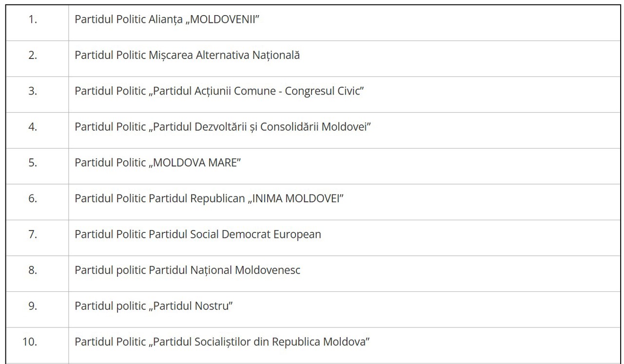Select the number 7. cell
The width and height of the screenshot is (624, 364).
[x=32, y=234]
